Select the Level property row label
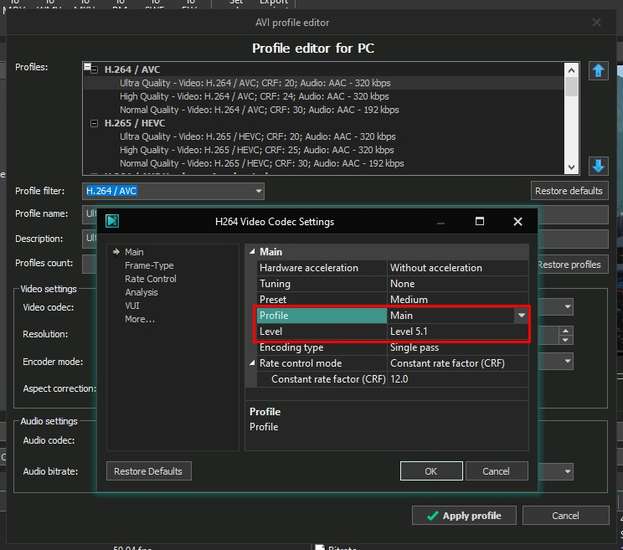 tap(321, 331)
